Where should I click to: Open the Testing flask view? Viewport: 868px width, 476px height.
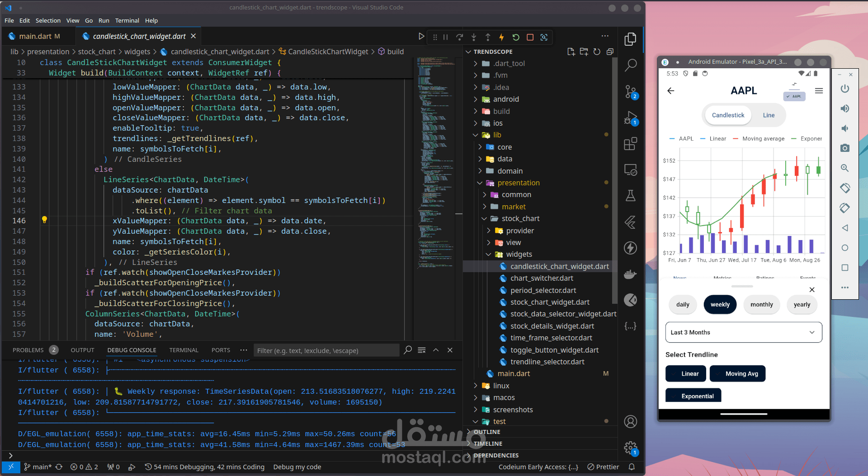point(630,196)
